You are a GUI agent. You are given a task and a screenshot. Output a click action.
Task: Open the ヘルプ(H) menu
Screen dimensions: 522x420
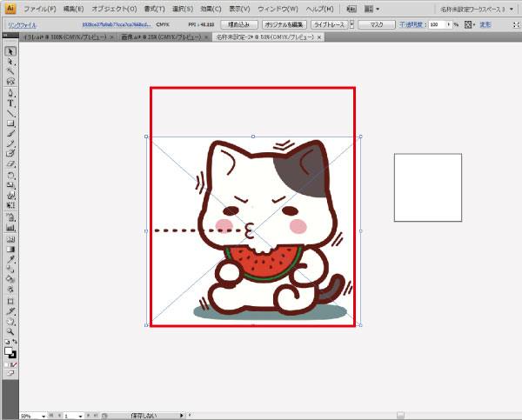pyautogui.click(x=319, y=9)
